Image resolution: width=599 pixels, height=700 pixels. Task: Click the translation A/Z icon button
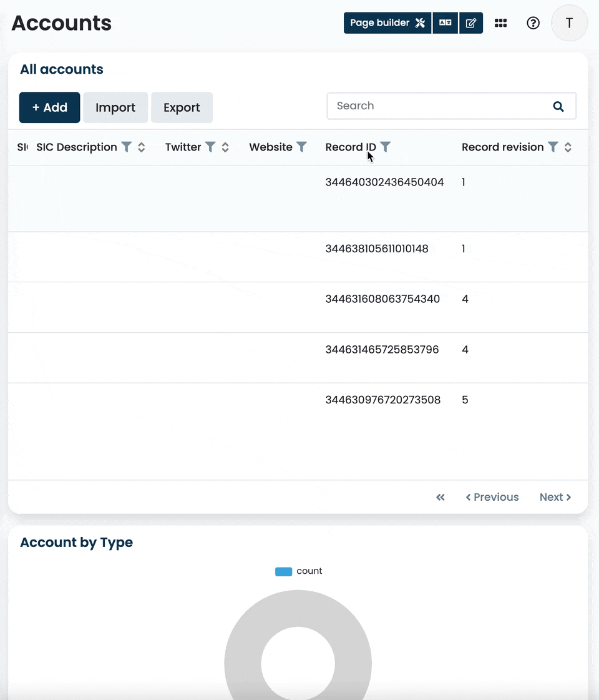[x=445, y=22]
